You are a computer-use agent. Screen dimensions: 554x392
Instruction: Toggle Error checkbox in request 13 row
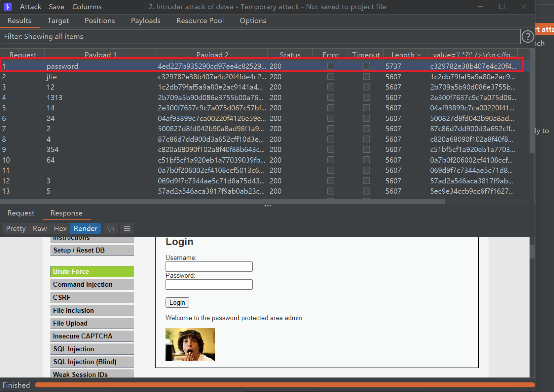click(331, 191)
